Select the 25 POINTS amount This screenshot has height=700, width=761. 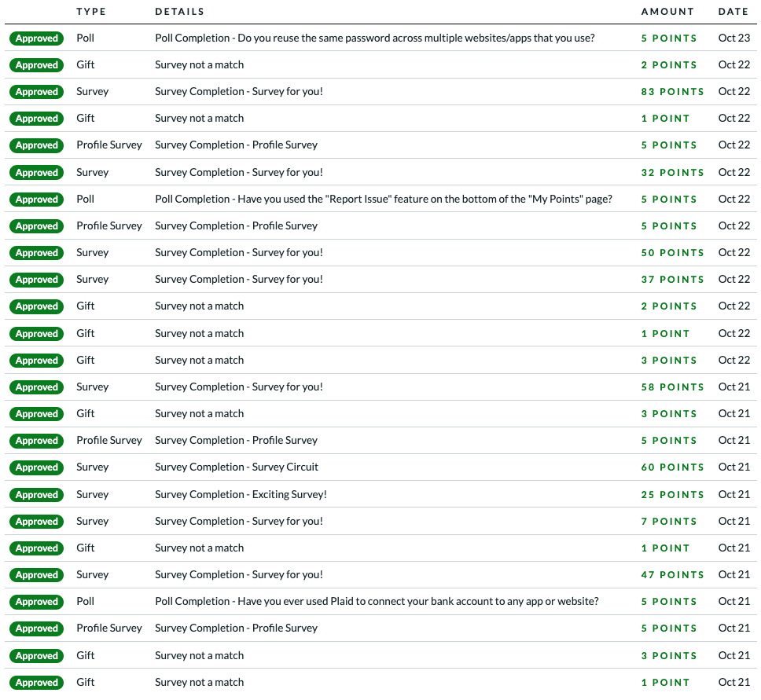pyautogui.click(x=672, y=495)
